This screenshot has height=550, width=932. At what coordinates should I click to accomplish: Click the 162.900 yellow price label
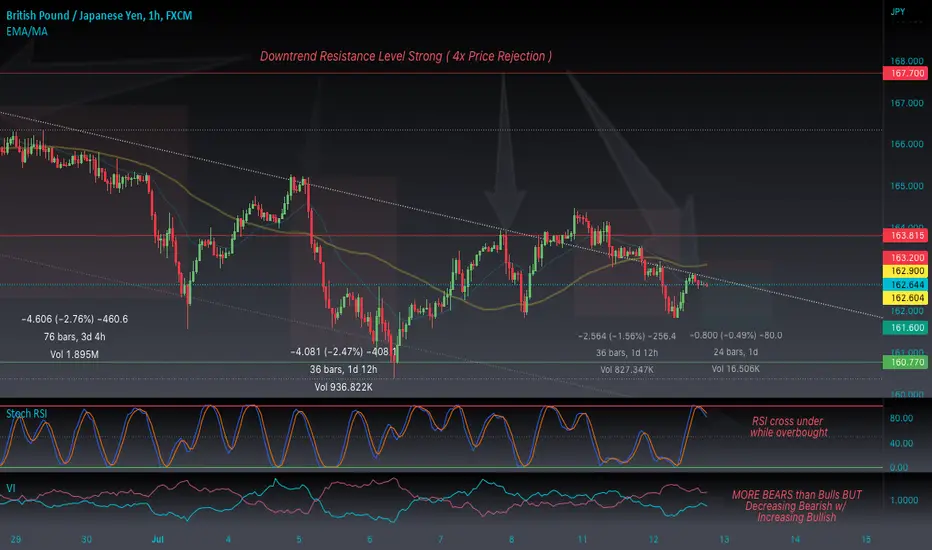[907, 271]
